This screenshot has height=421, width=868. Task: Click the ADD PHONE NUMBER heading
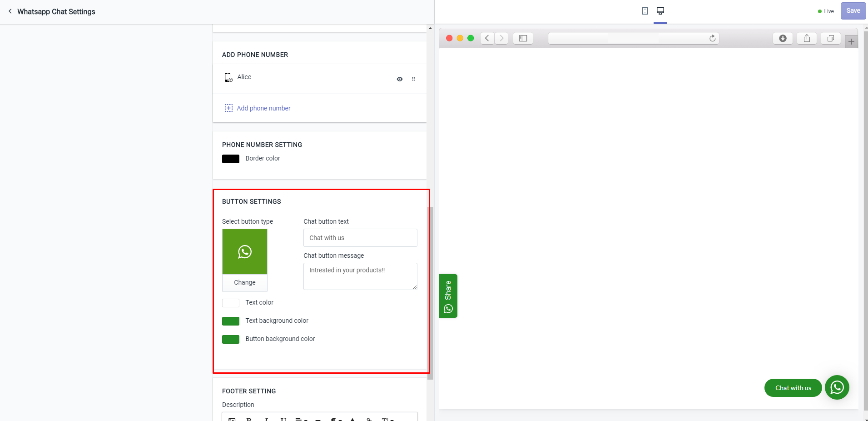(255, 55)
